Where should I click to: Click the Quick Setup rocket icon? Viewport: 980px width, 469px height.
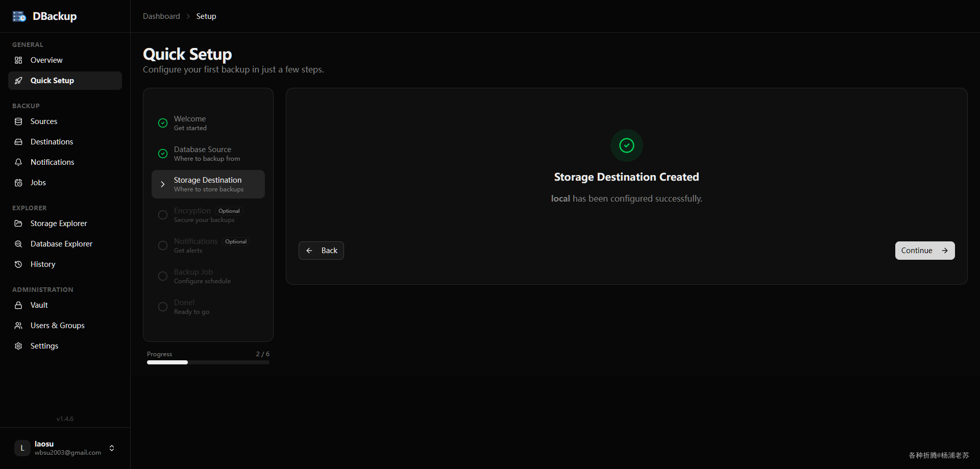pyautogui.click(x=18, y=81)
